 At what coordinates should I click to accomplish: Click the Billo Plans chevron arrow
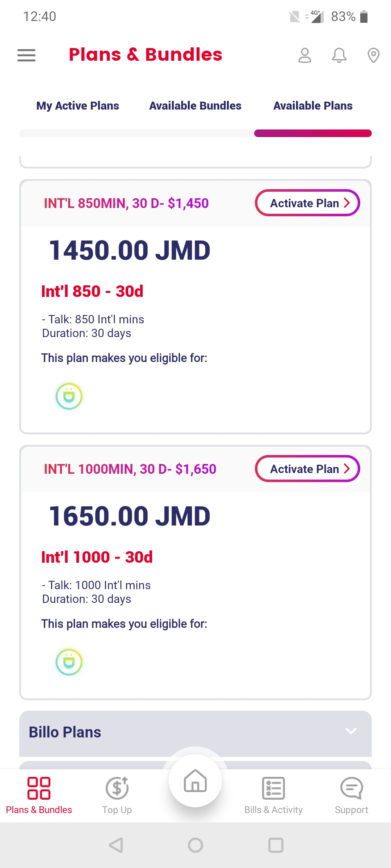(x=351, y=731)
